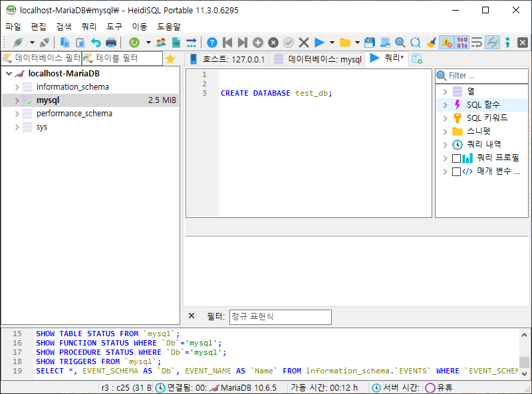Image resolution: width=532 pixels, height=394 pixels.
Task: Click the paste clipboard icon
Action: (x=80, y=43)
